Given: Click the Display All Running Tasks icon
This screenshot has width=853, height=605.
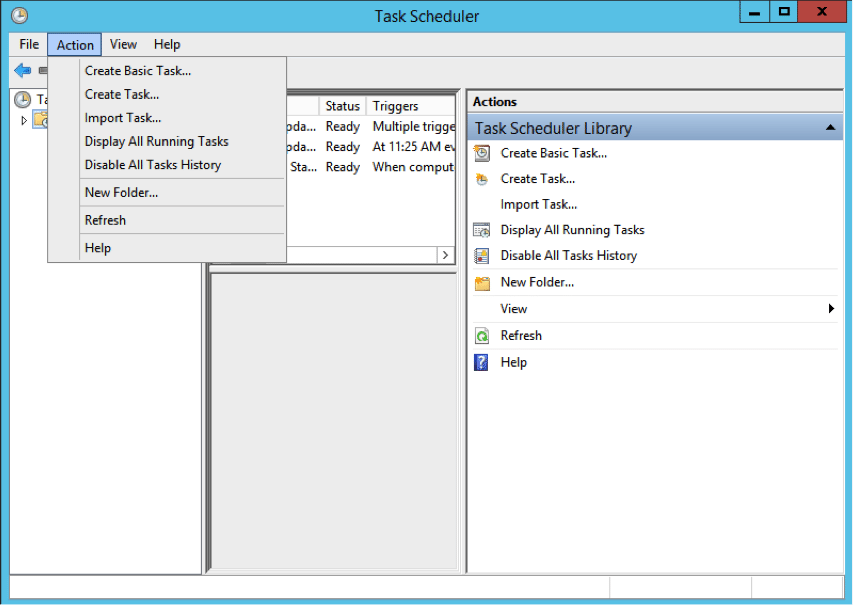Looking at the screenshot, I should (x=482, y=230).
